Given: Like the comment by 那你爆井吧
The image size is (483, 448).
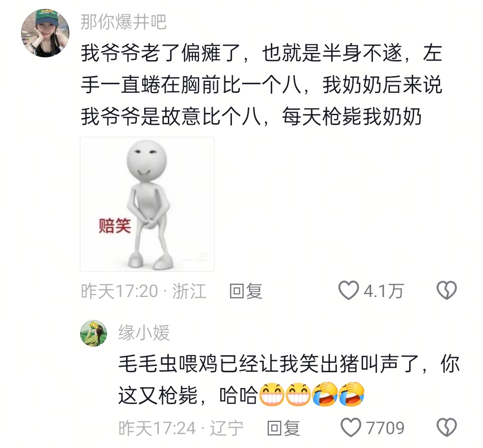Looking at the screenshot, I should coord(348,290).
